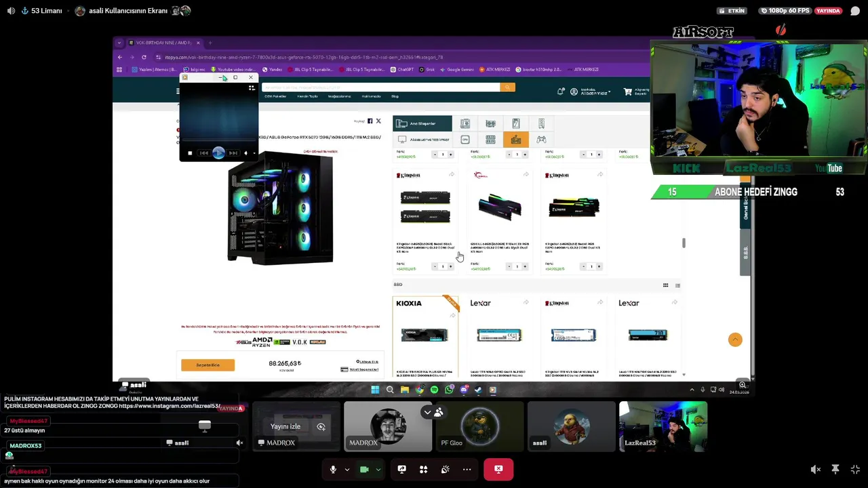Open a new tab in streamed browser
This screenshot has height=488, width=868.
(210, 43)
